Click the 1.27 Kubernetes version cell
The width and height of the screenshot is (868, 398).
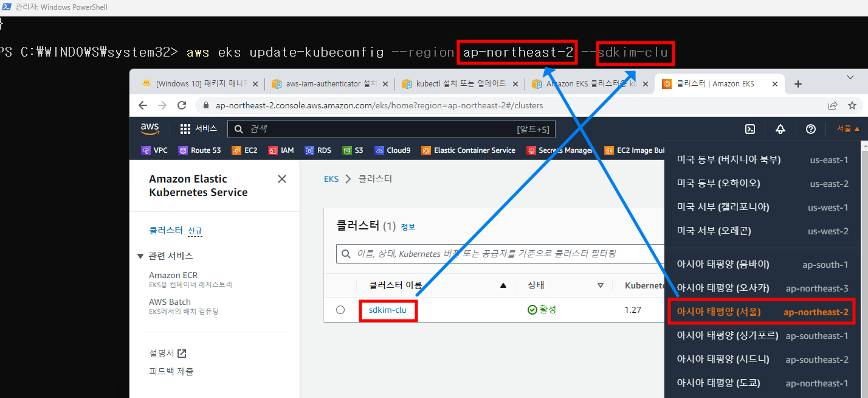pyautogui.click(x=633, y=310)
